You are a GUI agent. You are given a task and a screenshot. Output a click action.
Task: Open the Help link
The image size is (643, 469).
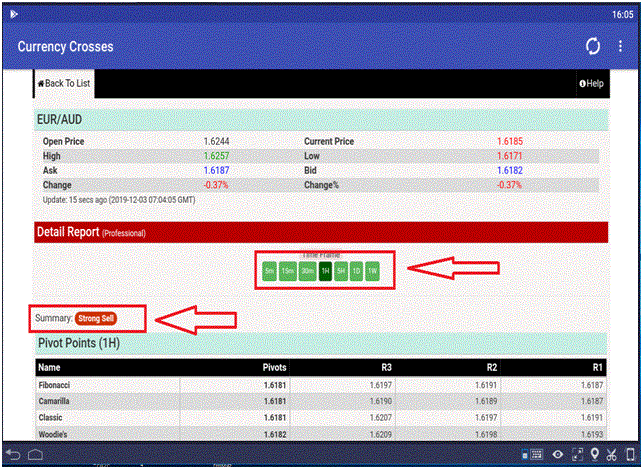tap(591, 84)
